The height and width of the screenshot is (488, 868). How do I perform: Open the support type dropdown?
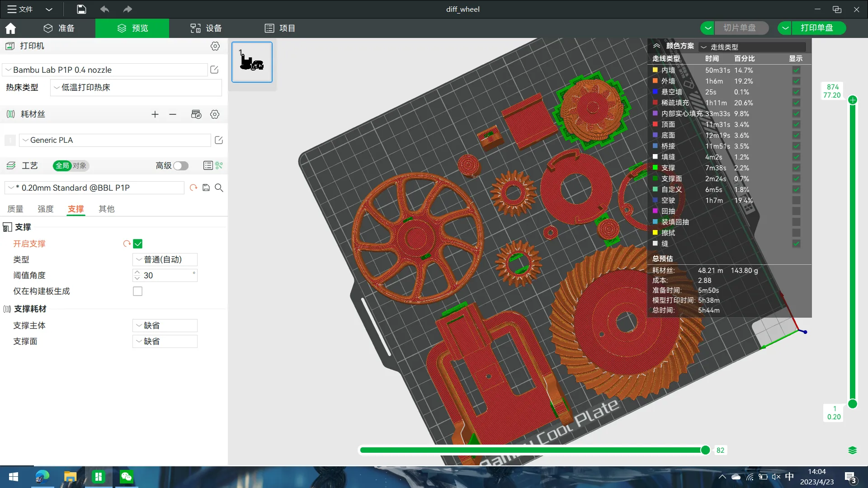point(165,260)
